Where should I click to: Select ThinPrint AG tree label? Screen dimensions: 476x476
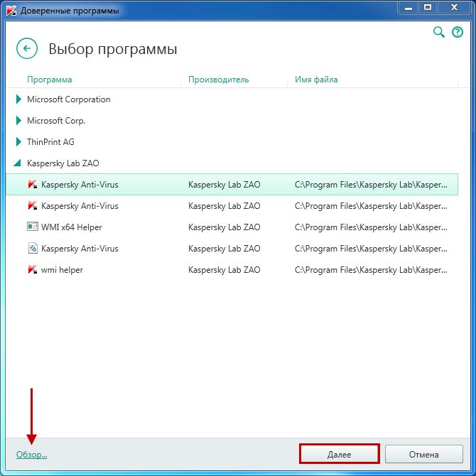50,142
